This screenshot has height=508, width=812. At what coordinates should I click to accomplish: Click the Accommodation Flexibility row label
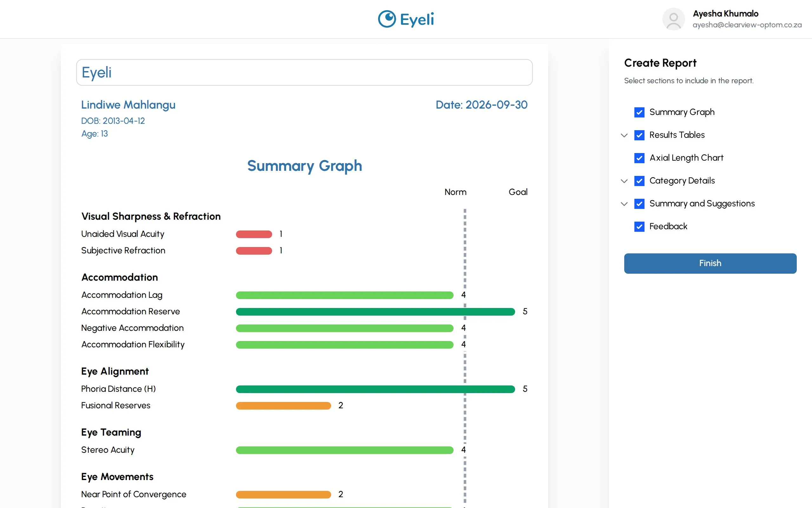pyautogui.click(x=133, y=345)
